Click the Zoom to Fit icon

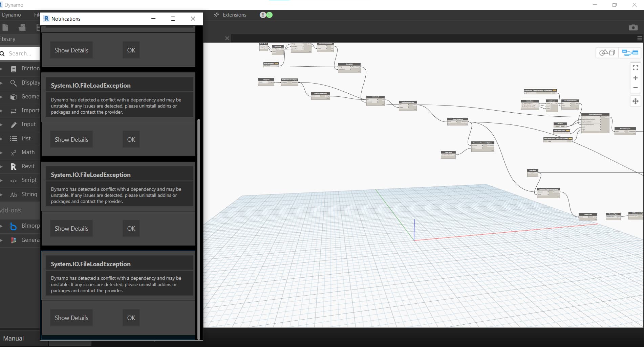[x=636, y=68]
